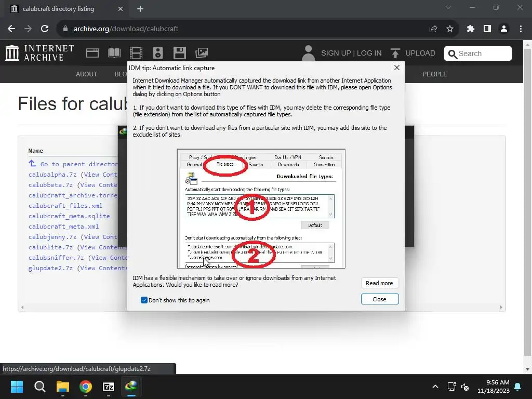The width and height of the screenshot is (532, 399).
Task: Open the Go to parent directory link
Action: click(73, 164)
